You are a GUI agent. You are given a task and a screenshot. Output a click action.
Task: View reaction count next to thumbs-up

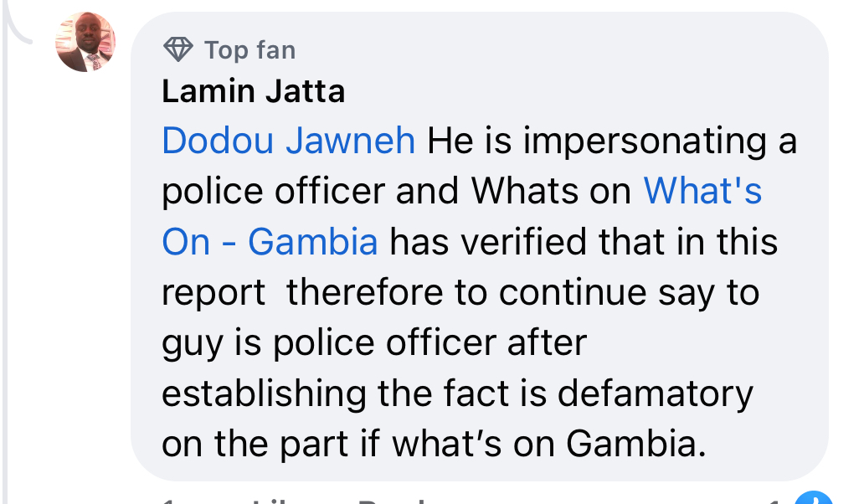(x=774, y=501)
